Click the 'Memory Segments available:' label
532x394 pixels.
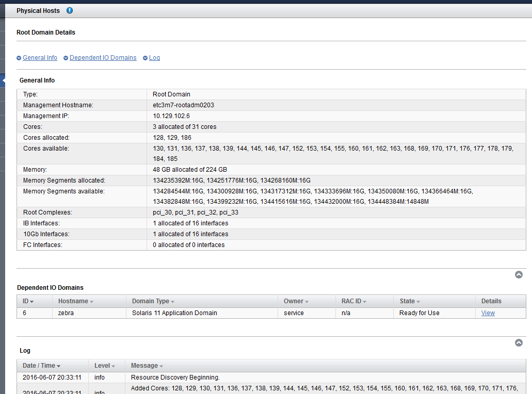64,191
